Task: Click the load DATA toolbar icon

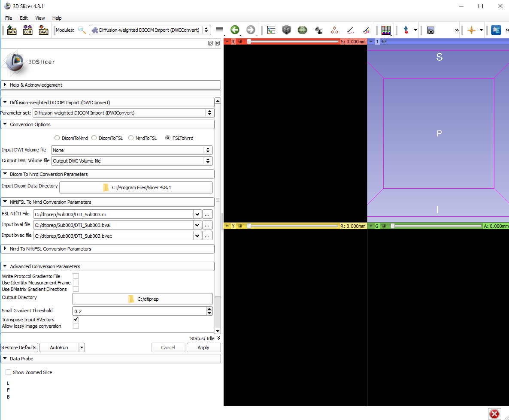Action: [12, 30]
